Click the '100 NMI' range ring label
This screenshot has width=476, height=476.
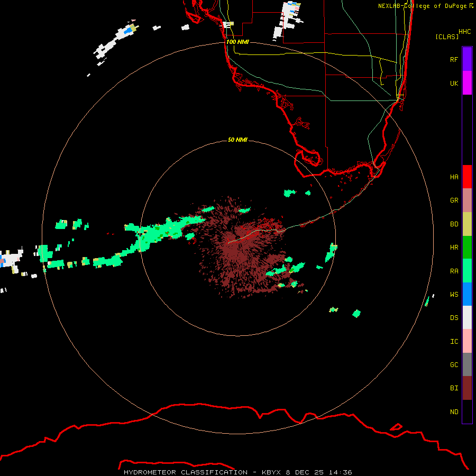[x=237, y=42]
